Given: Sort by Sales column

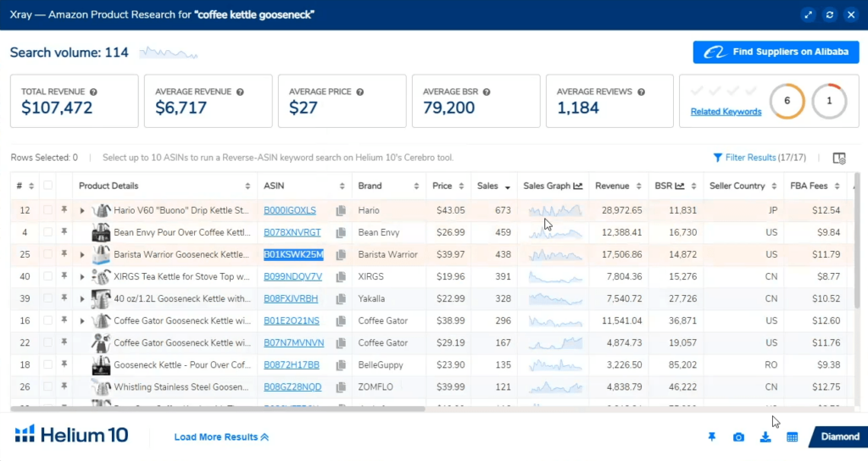Looking at the screenshot, I should point(507,187).
